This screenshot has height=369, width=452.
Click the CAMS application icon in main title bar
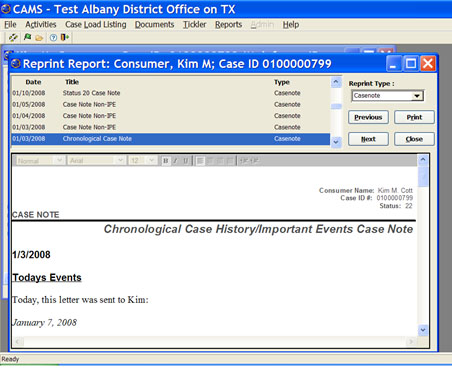coord(5,9)
